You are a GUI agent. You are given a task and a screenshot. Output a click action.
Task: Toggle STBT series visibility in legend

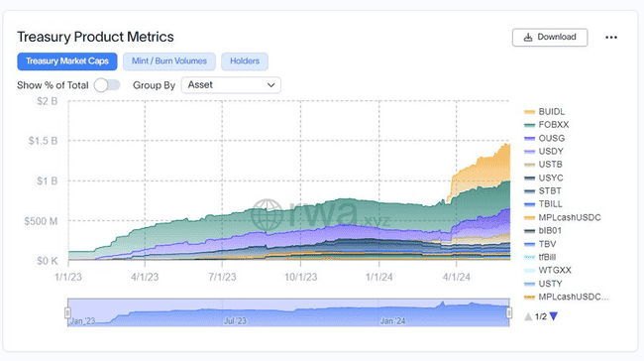pyautogui.click(x=550, y=190)
